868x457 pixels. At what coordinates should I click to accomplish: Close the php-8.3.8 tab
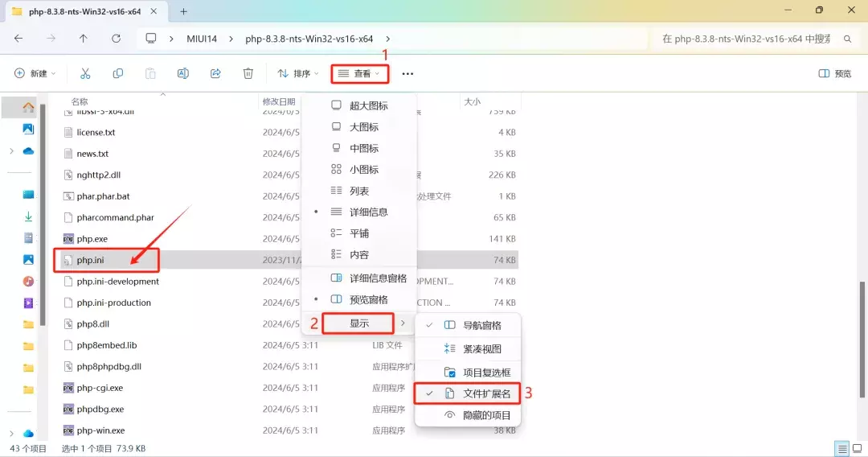tap(154, 11)
